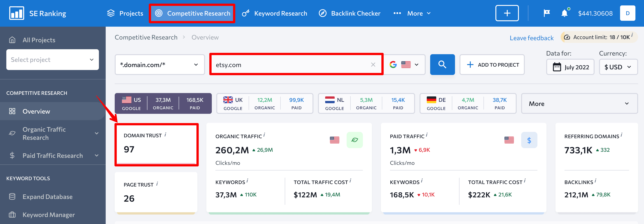
Task: Click the blue dollar paid icon
Action: coord(529,140)
